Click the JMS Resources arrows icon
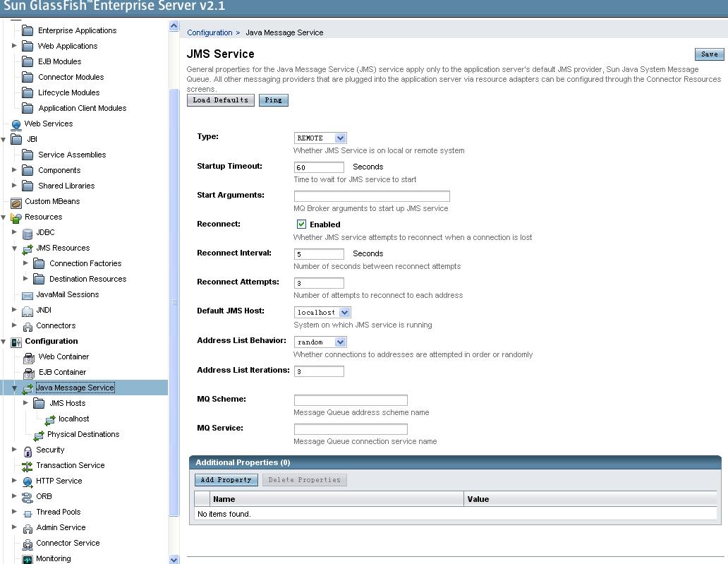Viewport: 728px width, 564px height. coord(28,249)
